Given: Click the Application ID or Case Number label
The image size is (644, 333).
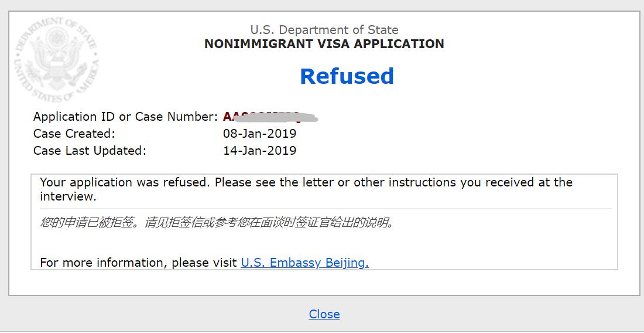Looking at the screenshot, I should 125,117.
